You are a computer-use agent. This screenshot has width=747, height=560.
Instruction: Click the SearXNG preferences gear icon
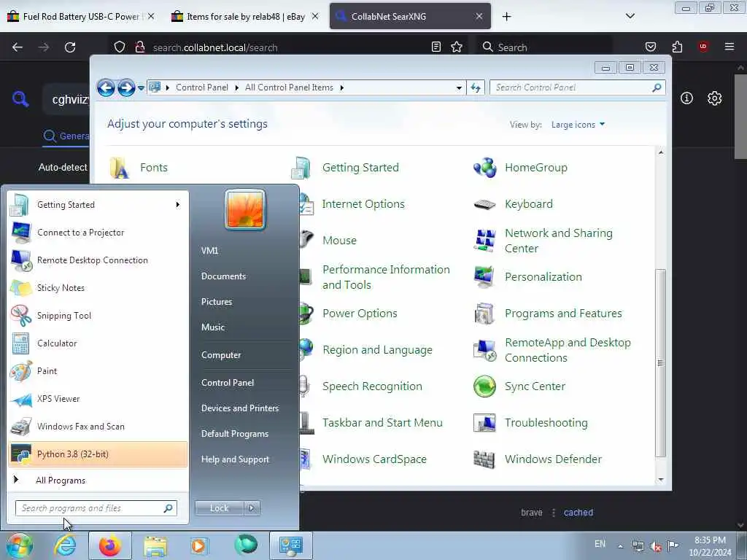coord(714,98)
